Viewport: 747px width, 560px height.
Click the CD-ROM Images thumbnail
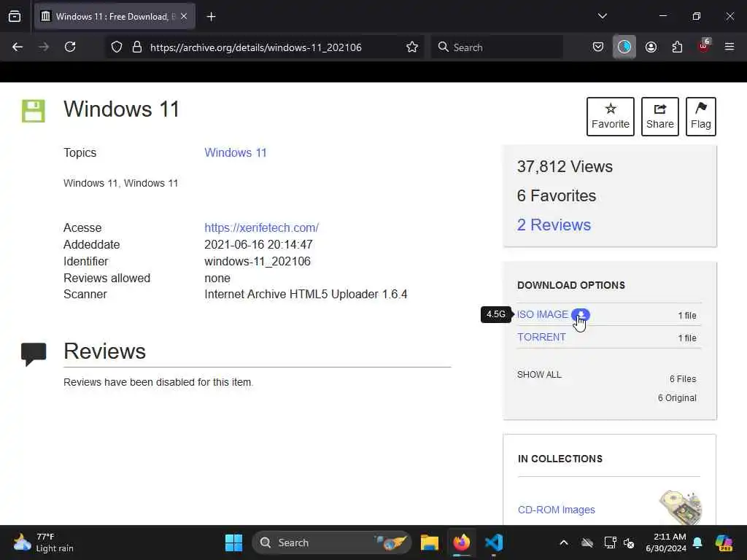click(x=681, y=507)
